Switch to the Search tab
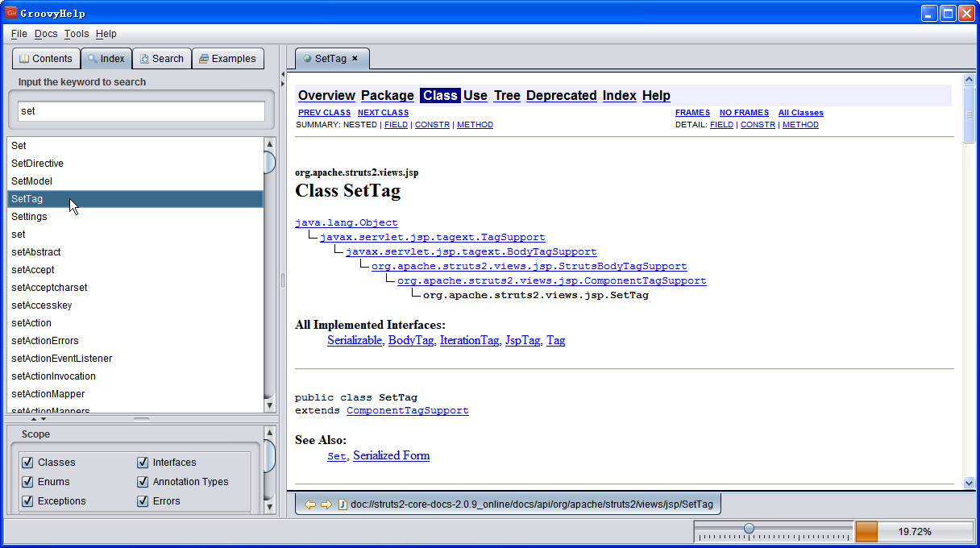The width and height of the screenshot is (980, 548). [x=161, y=59]
